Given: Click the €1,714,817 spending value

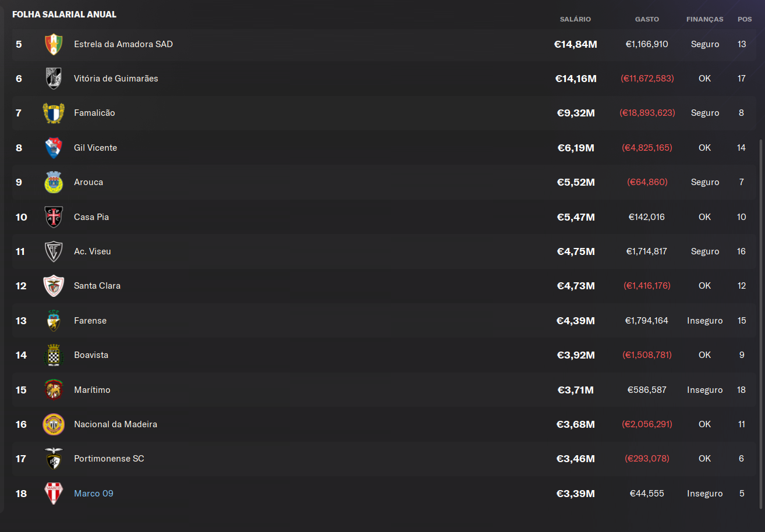Looking at the screenshot, I should pos(647,251).
